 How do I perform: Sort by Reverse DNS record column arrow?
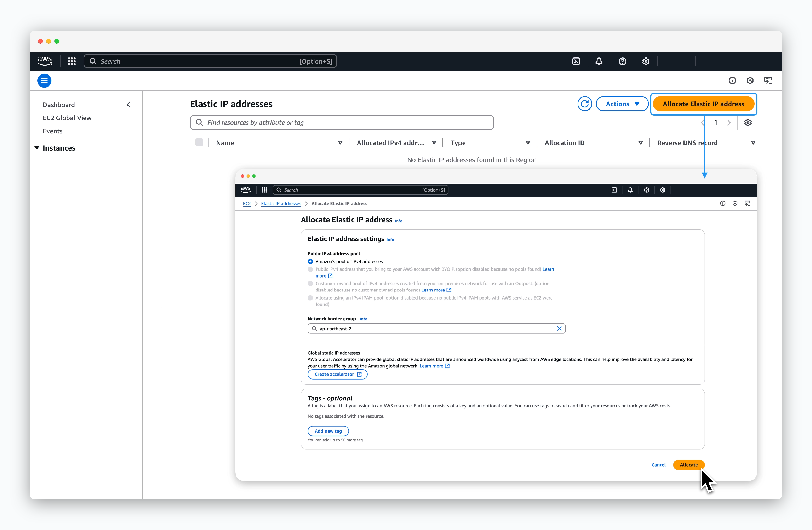[753, 143]
